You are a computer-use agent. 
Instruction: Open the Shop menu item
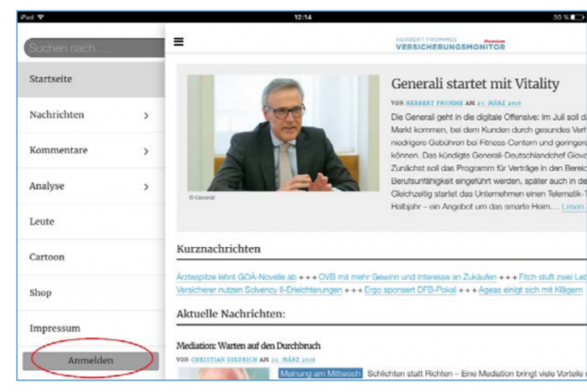coord(40,293)
